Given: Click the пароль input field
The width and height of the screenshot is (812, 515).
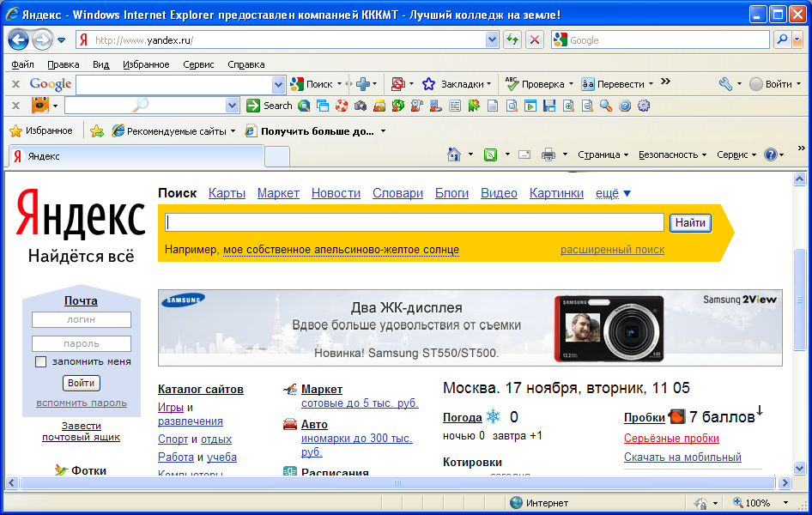Looking at the screenshot, I should 82,343.
